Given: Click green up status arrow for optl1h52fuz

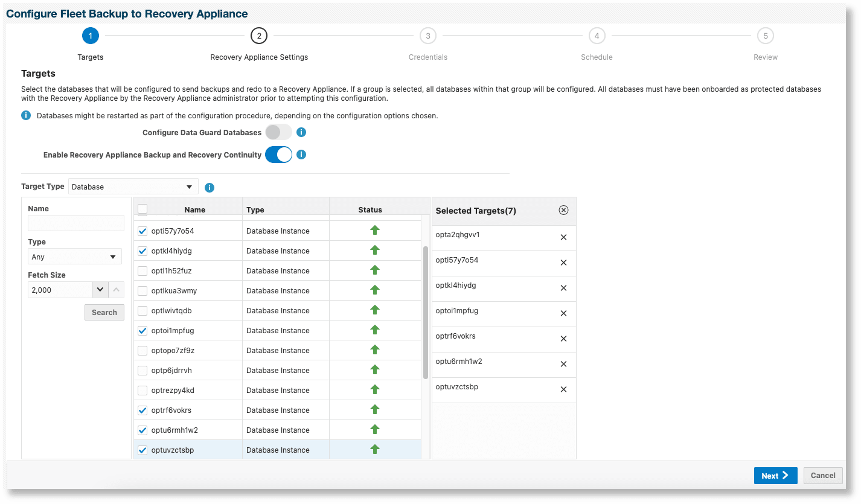Looking at the screenshot, I should point(375,270).
